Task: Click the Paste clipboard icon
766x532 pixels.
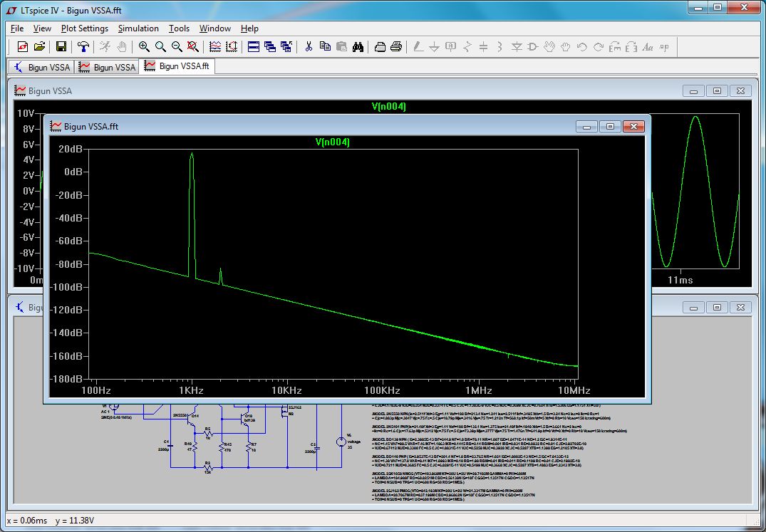Action: [341, 46]
